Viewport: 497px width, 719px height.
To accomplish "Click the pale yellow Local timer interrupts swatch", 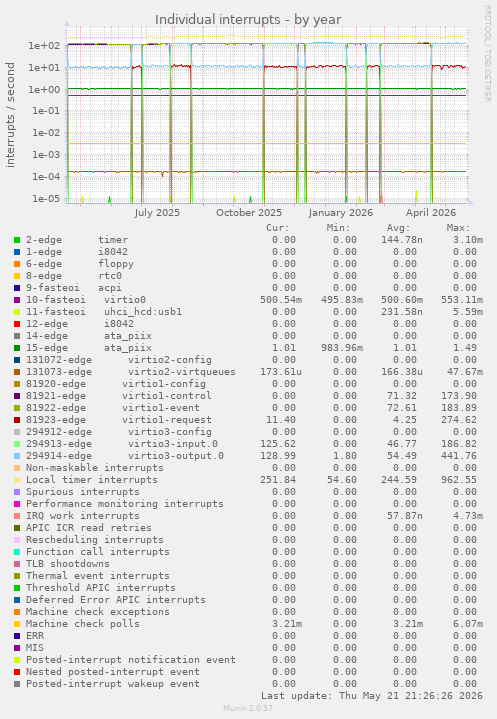I will coord(17,480).
